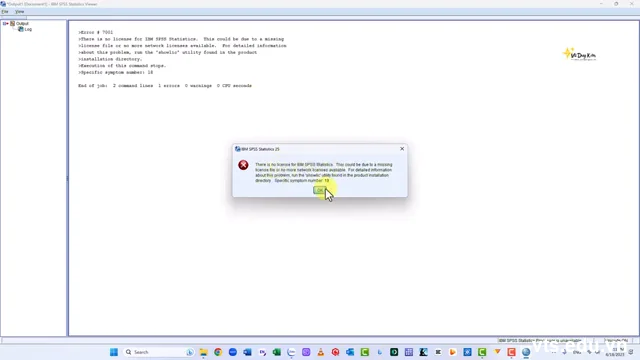Open the Windows Start menu
The height and width of the screenshot is (360, 640).
(x=114, y=352)
